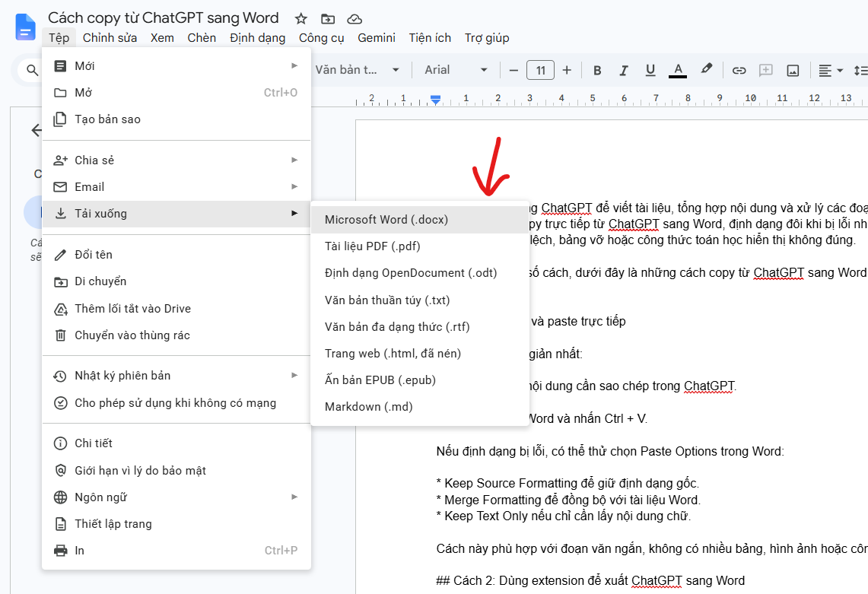The width and height of the screenshot is (868, 594).
Task: Increase font size with plus button
Action: click(567, 70)
